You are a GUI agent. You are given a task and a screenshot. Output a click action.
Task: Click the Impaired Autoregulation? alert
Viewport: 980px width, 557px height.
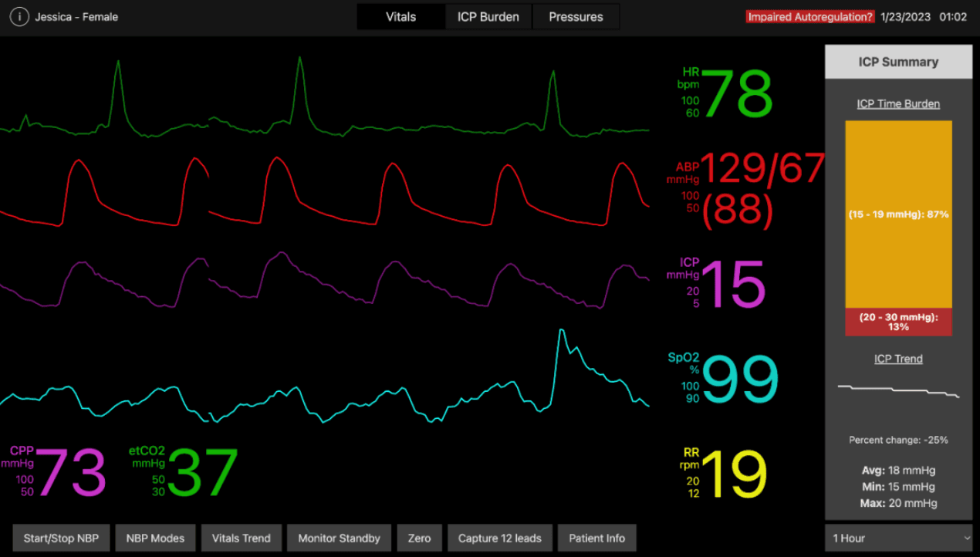809,15
